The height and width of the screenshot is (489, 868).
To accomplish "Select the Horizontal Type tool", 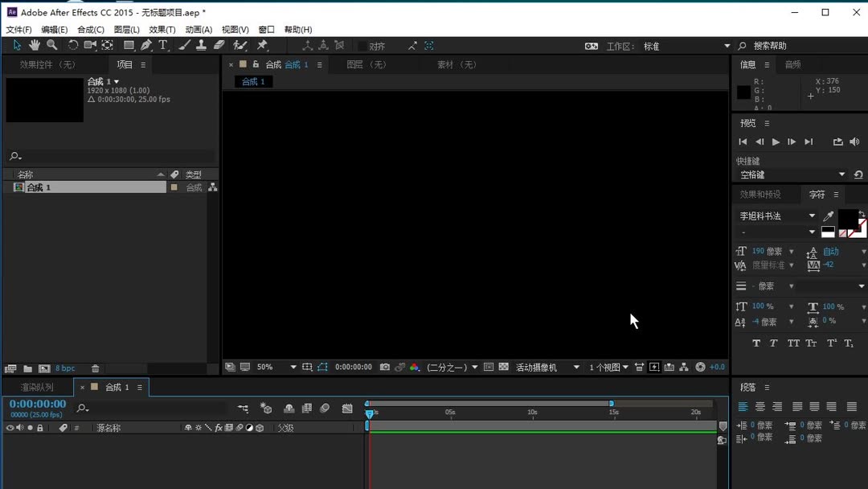I will 163,45.
